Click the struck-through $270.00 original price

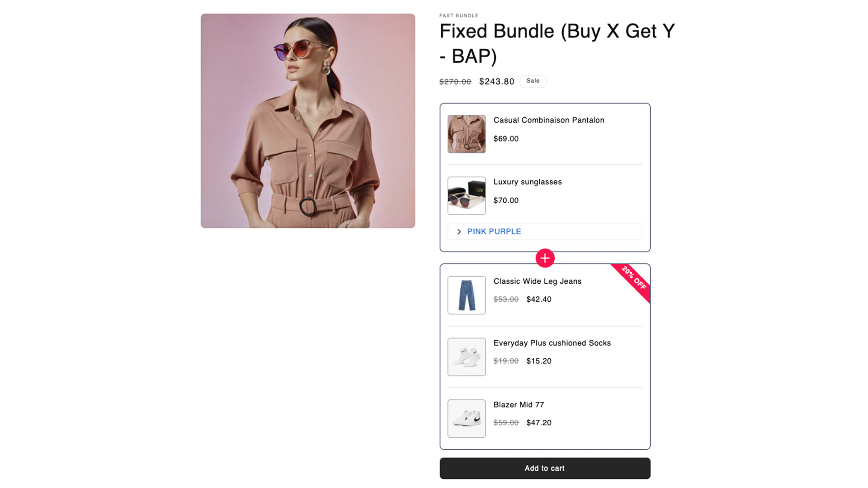click(455, 82)
